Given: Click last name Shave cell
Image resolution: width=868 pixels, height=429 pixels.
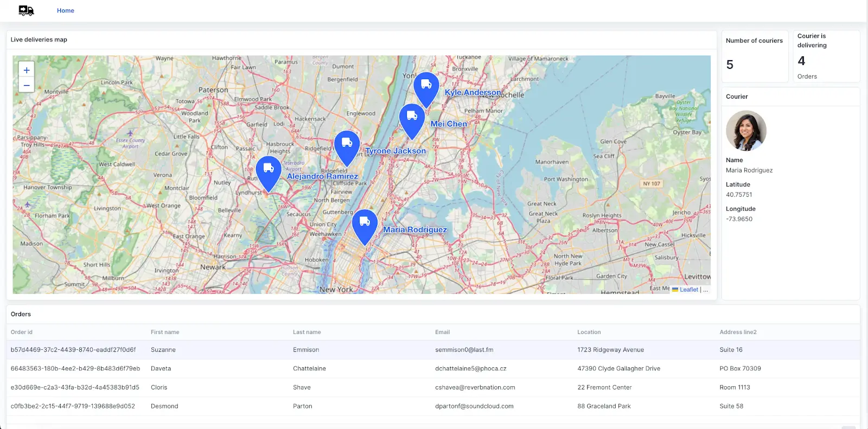Looking at the screenshot, I should click(302, 387).
